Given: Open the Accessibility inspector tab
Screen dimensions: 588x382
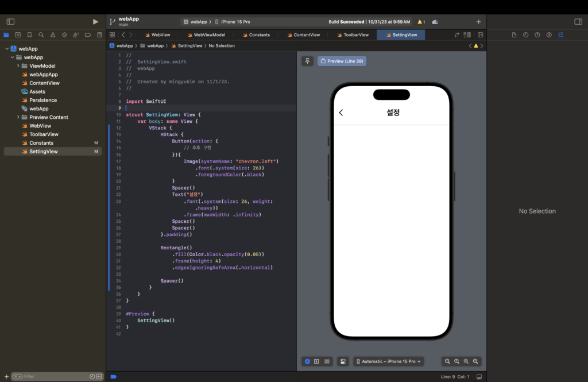Looking at the screenshot, I should point(549,35).
